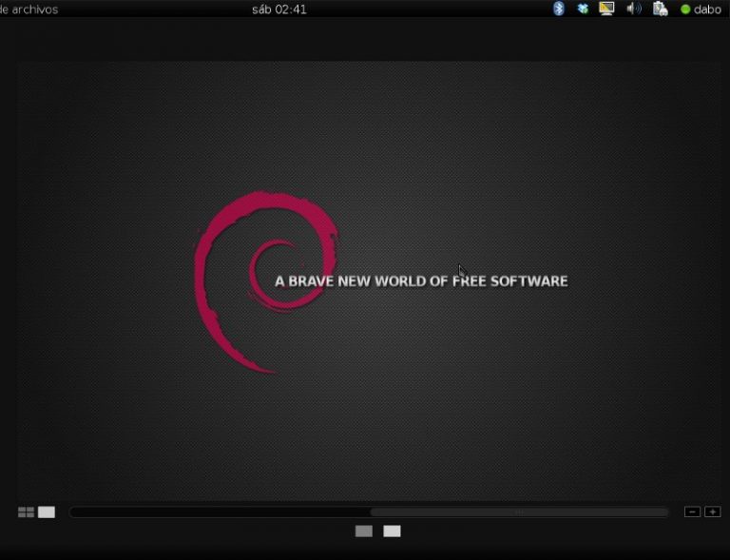Remove a workspace with the minus button
Viewport: 730px width, 560px height.
pyautogui.click(x=692, y=512)
